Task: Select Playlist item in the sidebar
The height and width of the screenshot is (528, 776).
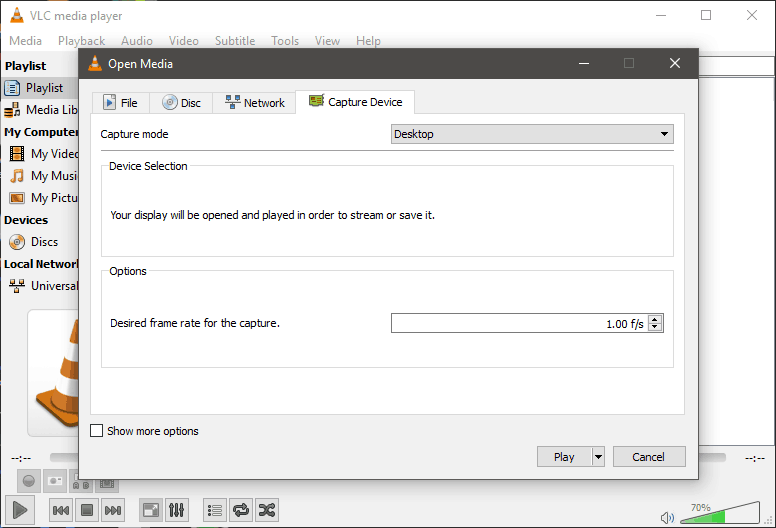Action: click(40, 88)
